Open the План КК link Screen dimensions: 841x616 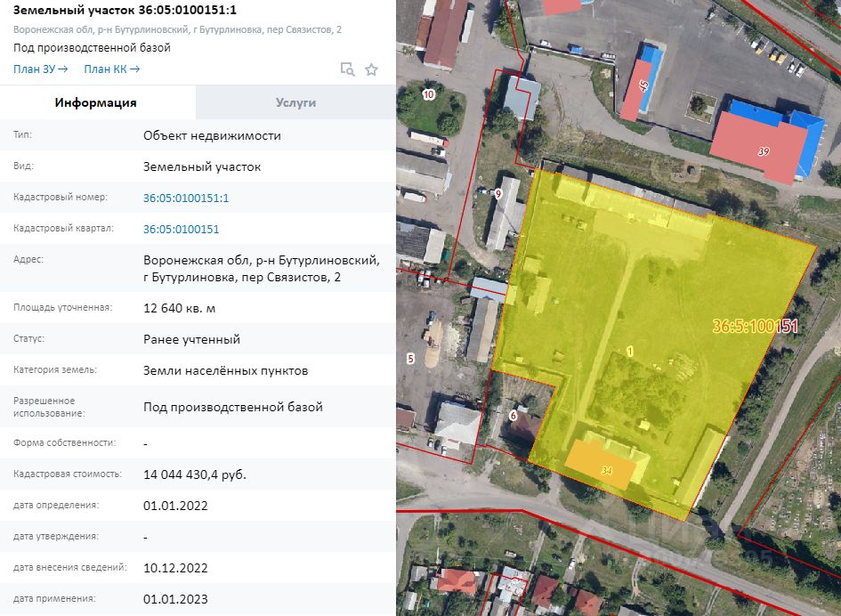(111, 69)
